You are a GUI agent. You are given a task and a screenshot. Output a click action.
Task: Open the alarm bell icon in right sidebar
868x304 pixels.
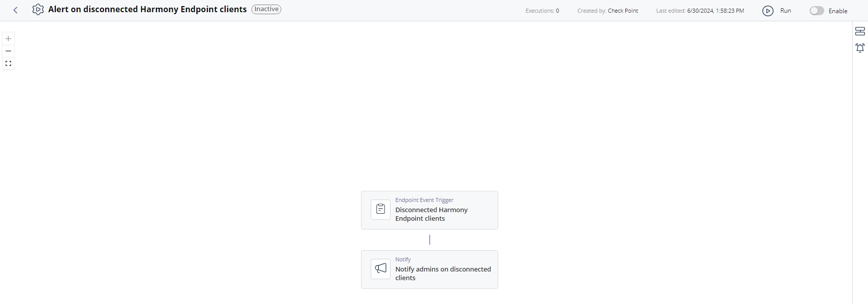pos(860,48)
